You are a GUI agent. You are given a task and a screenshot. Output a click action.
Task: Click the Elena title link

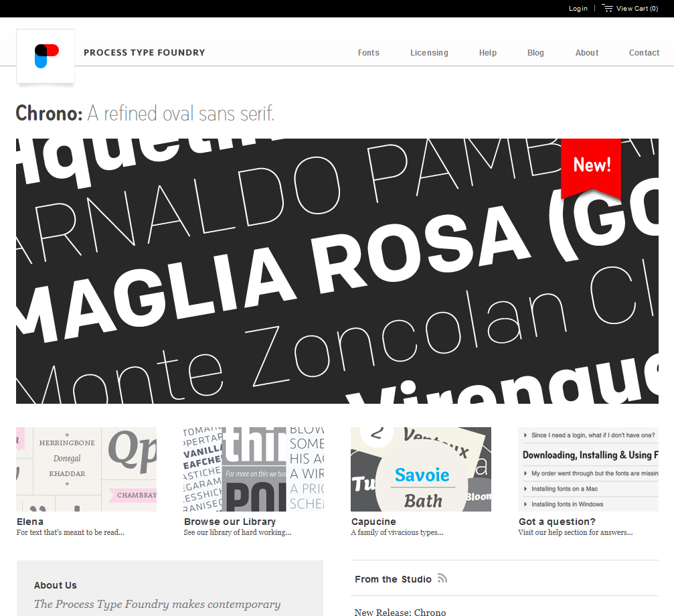pyautogui.click(x=30, y=522)
